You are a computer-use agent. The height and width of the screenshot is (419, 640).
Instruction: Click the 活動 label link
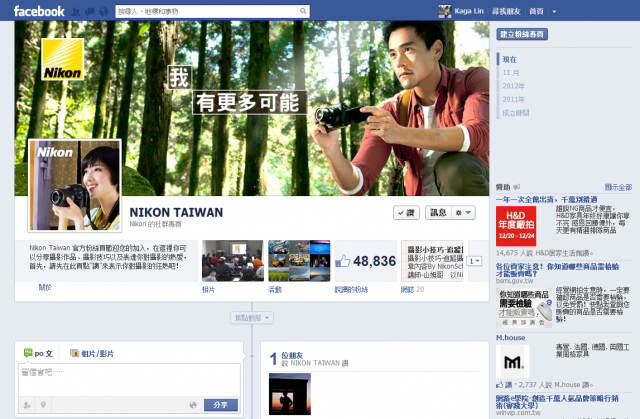[275, 290]
